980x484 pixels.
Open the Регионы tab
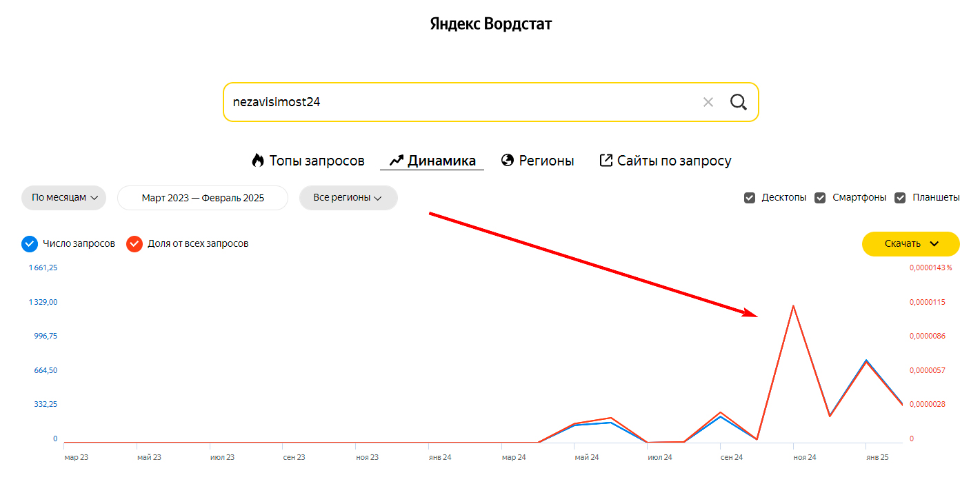(546, 161)
